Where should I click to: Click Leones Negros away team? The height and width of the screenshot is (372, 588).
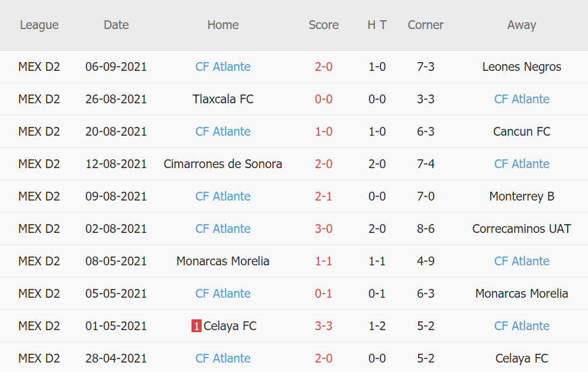[x=521, y=67]
